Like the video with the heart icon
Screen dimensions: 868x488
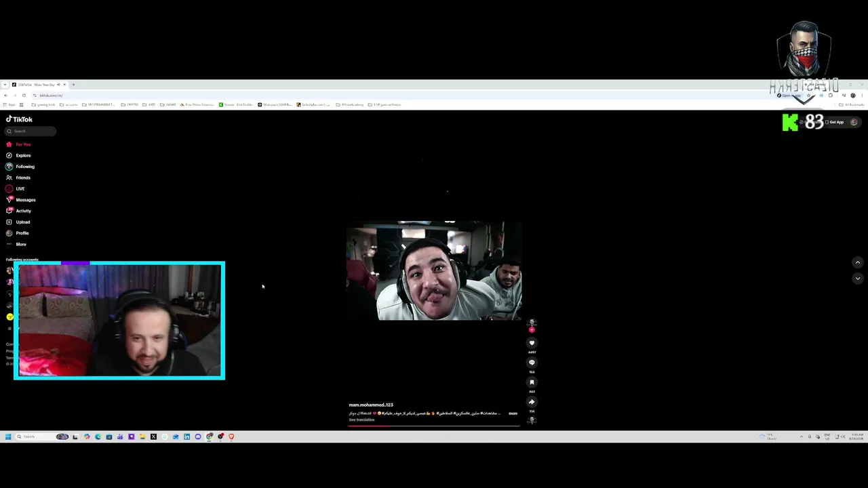point(532,343)
